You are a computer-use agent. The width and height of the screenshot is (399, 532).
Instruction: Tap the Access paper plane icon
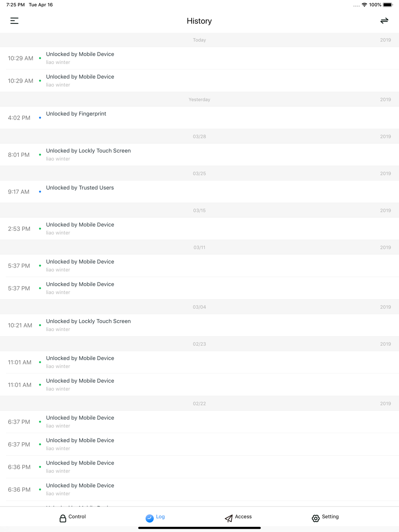[229, 518]
